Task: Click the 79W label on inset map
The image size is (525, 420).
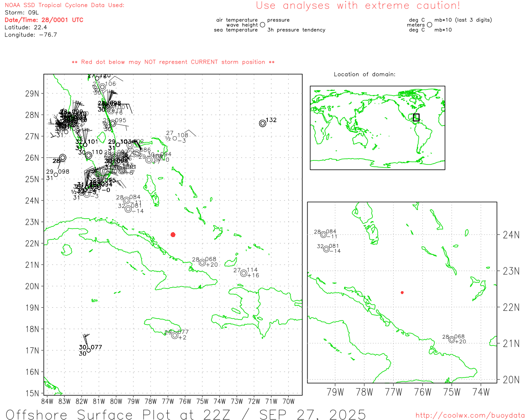Action: [x=335, y=392]
